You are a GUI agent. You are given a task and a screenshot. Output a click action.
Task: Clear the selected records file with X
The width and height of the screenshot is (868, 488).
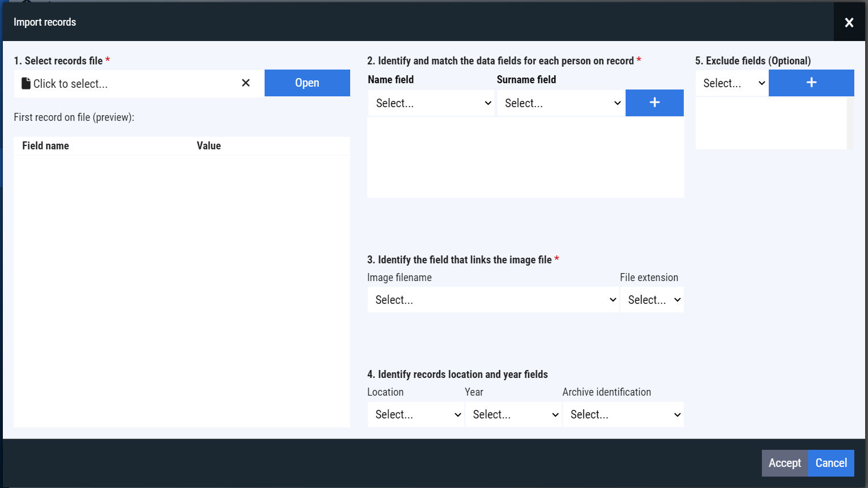coord(246,83)
